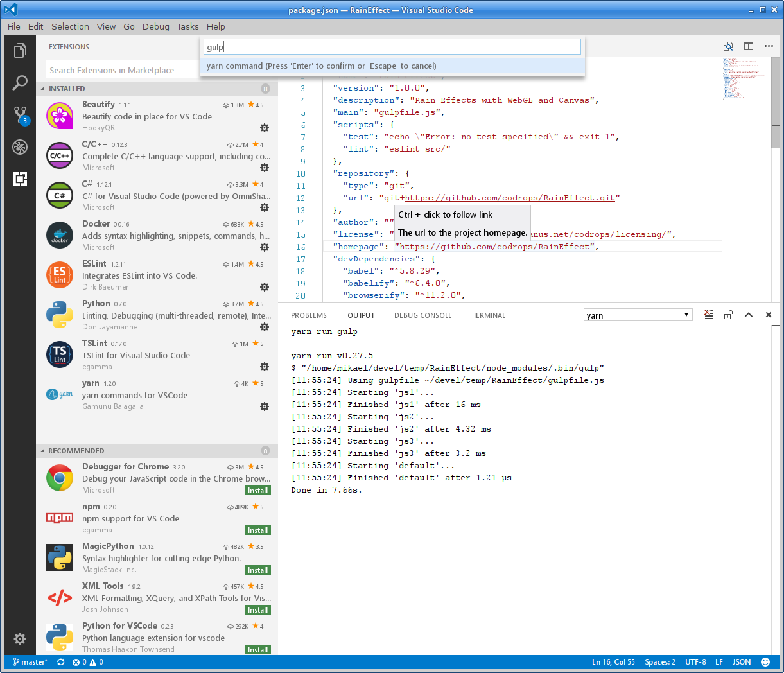Image resolution: width=784 pixels, height=673 pixels.
Task: Select the Extensions view icon
Action: pyautogui.click(x=20, y=179)
